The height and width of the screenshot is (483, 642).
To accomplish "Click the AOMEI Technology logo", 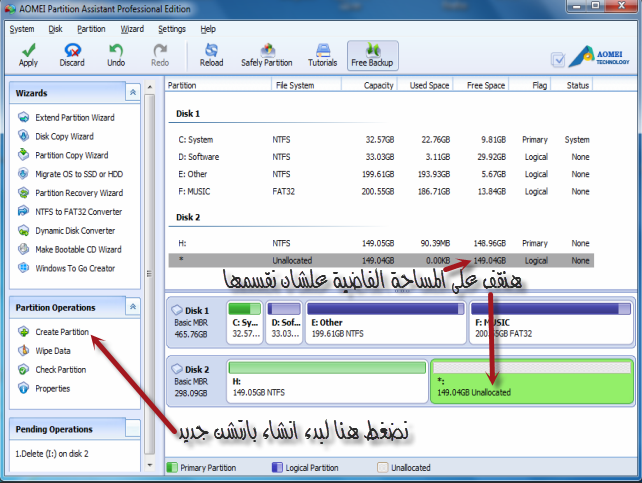I will point(599,56).
